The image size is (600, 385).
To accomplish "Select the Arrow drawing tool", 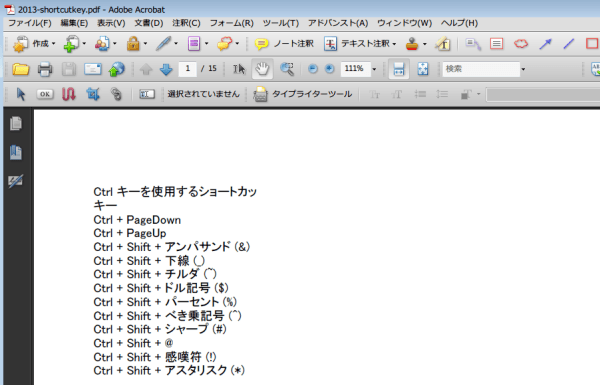I will pyautogui.click(x=545, y=44).
